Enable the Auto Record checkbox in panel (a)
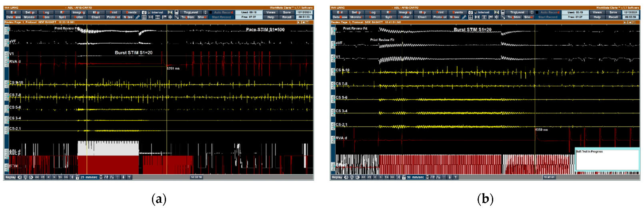The height and width of the screenshot is (208, 644). (x=211, y=12)
